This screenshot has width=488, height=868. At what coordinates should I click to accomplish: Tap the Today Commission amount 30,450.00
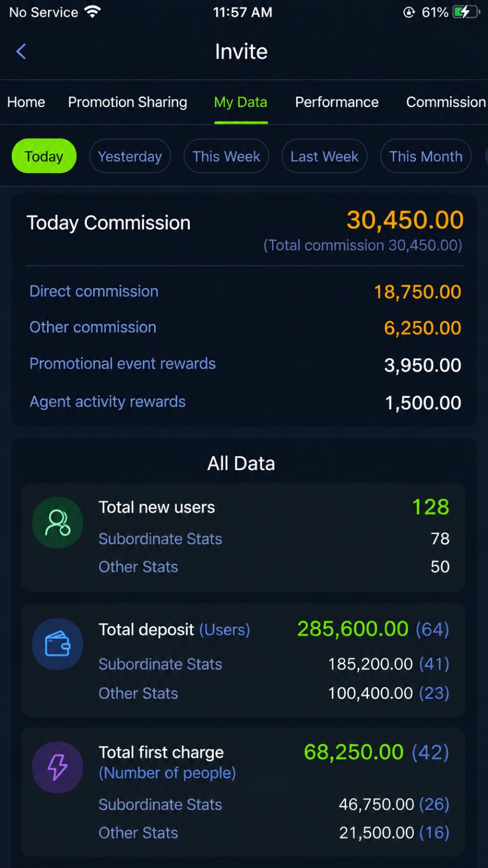pyautogui.click(x=405, y=220)
